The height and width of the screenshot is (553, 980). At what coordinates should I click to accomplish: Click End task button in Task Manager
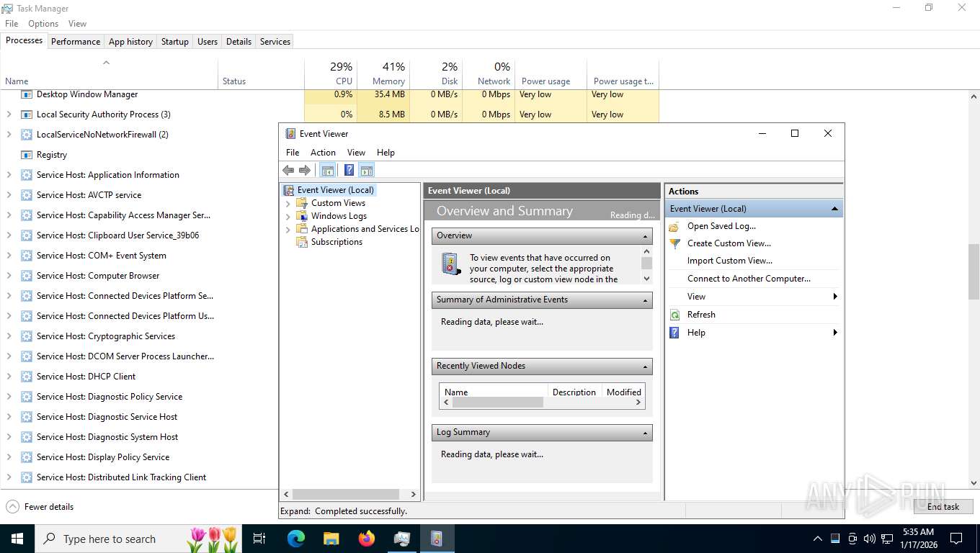click(943, 507)
